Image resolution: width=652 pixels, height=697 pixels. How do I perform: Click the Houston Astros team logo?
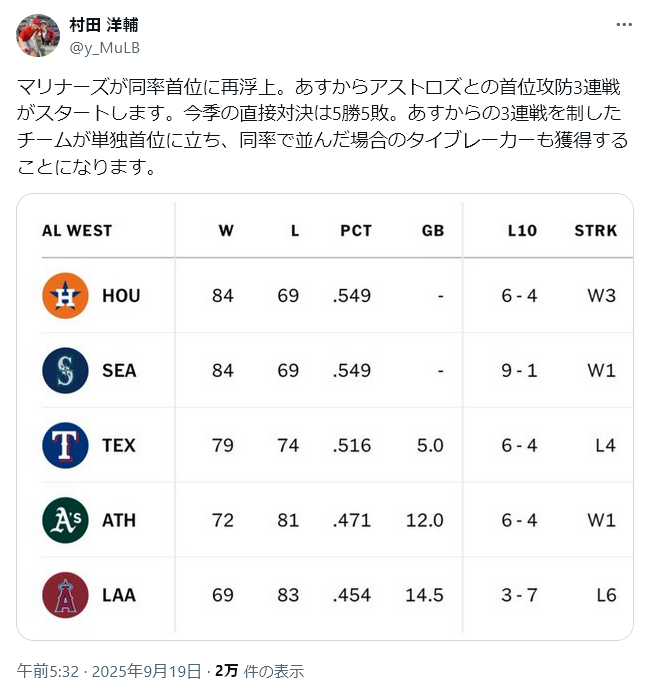tap(65, 296)
